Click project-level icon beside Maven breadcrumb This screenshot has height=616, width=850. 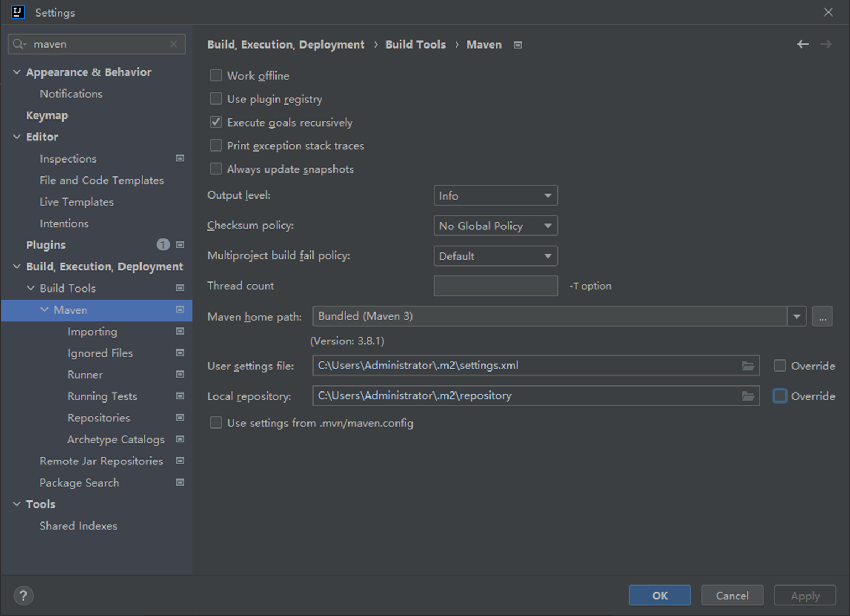click(x=518, y=45)
